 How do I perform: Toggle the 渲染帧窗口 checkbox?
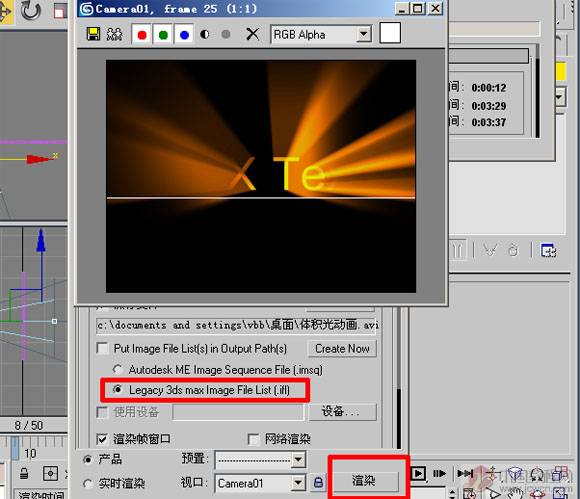(x=102, y=439)
